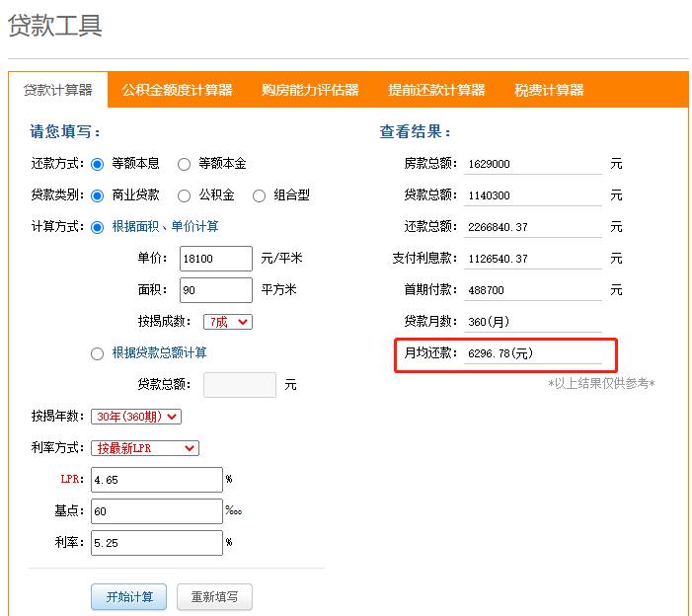The height and width of the screenshot is (616, 692).
Task: Click the 首期付款 result value 488700
Action: pyautogui.click(x=533, y=290)
